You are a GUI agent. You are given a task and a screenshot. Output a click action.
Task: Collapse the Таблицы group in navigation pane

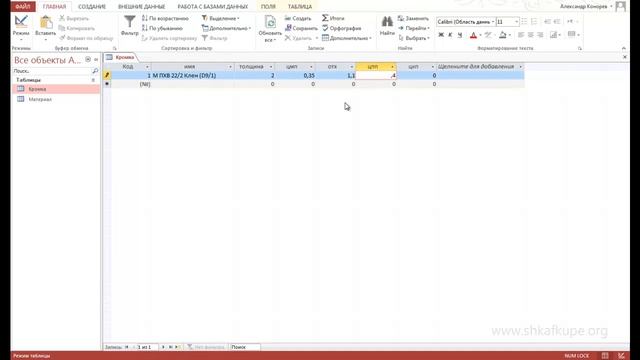[x=93, y=80]
